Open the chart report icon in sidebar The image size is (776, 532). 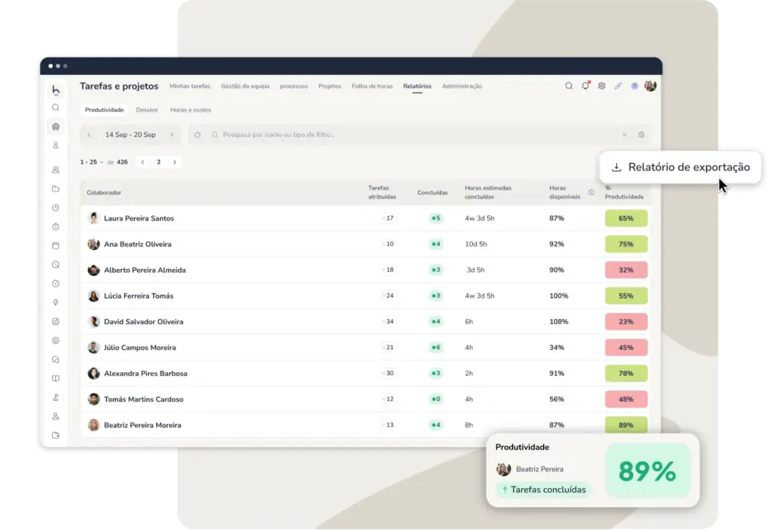coord(56,321)
